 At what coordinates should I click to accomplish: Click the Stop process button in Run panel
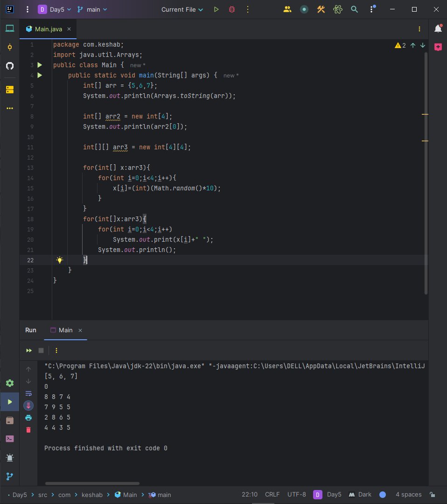pyautogui.click(x=41, y=350)
